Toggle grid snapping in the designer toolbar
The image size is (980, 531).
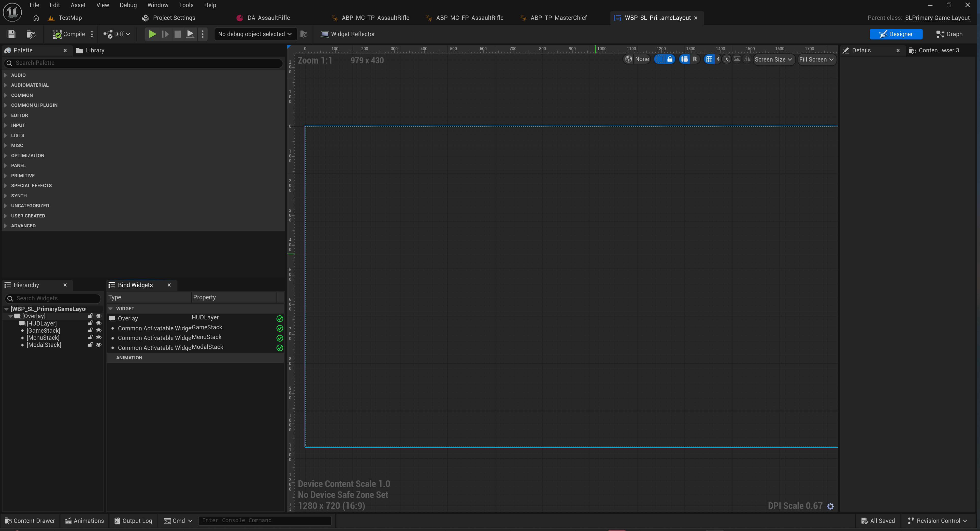coord(709,59)
